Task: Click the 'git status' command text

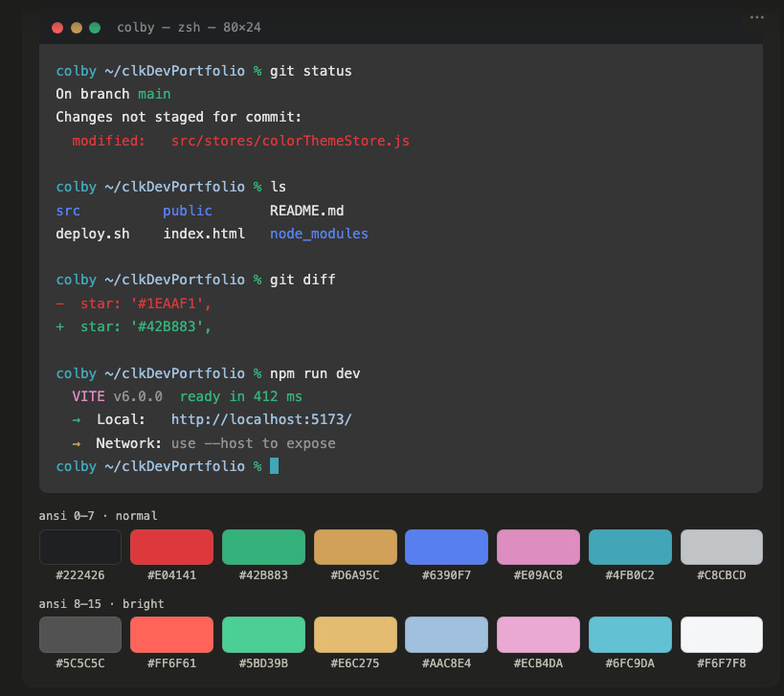Action: 310,72
